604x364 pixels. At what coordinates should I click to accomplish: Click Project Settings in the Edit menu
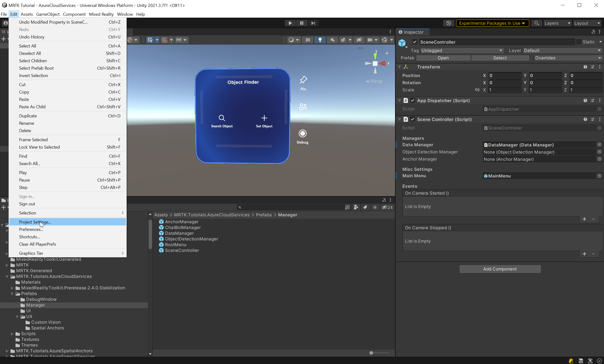coord(35,222)
